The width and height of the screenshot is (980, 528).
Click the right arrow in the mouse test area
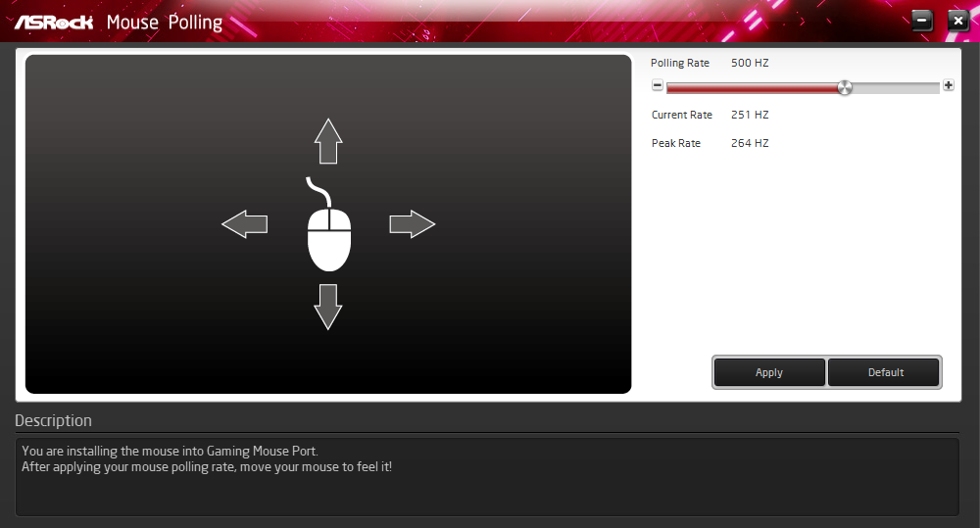click(x=412, y=223)
